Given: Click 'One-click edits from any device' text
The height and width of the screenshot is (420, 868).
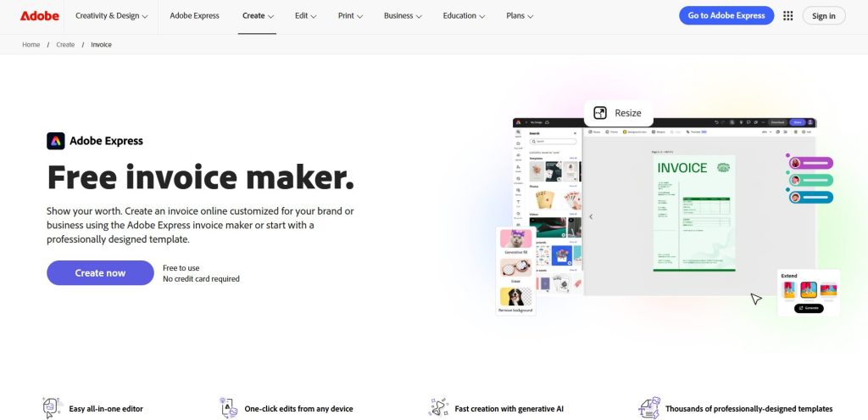Looking at the screenshot, I should pos(298,409).
